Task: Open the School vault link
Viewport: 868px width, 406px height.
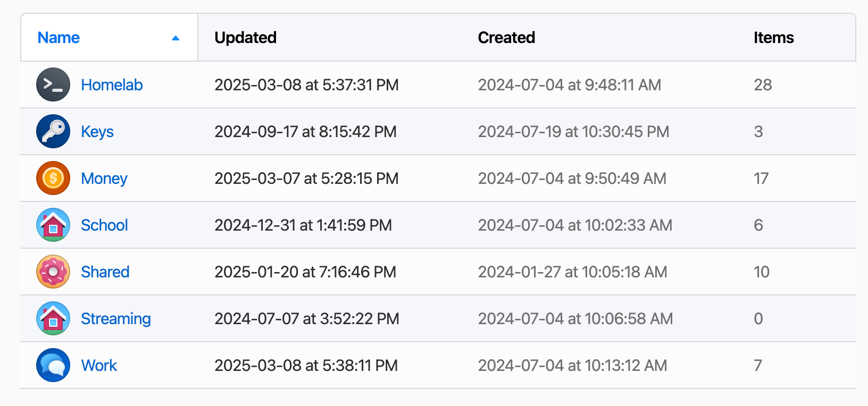Action: [104, 225]
